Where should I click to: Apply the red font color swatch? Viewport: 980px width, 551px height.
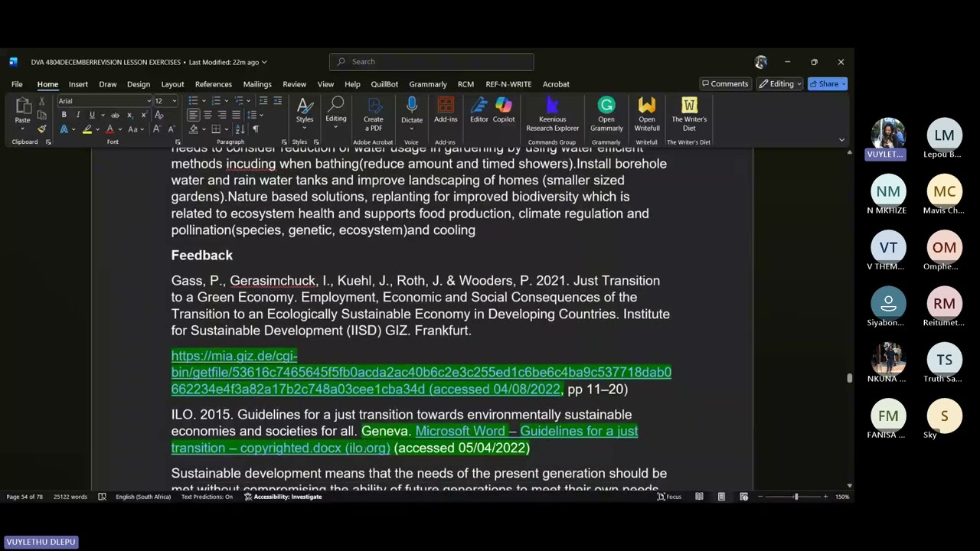109,129
